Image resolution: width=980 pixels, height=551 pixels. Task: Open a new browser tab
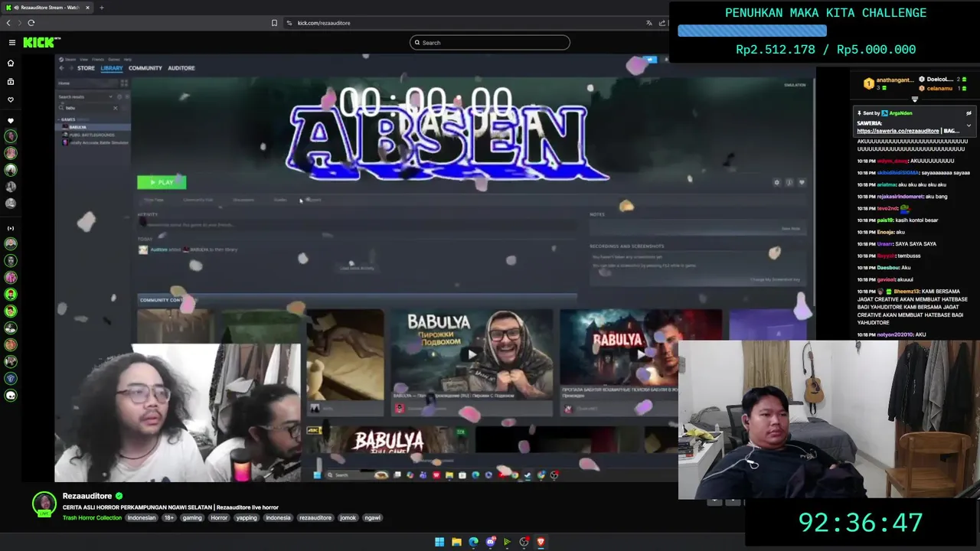point(101,8)
